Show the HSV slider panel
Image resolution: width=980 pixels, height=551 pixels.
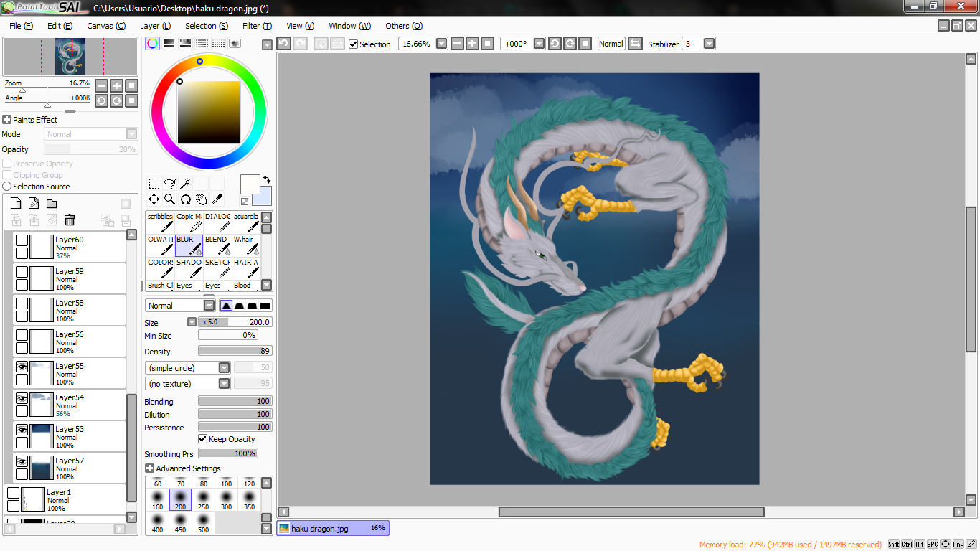[185, 44]
